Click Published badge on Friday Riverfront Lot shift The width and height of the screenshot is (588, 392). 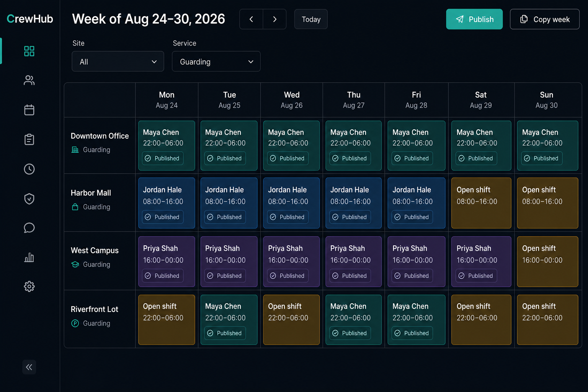412,333
